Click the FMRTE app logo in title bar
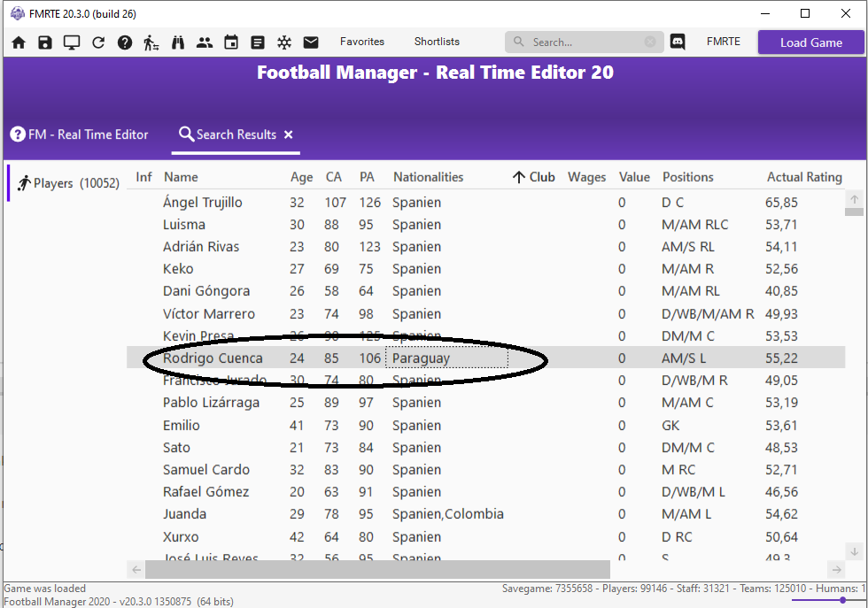Image resolution: width=868 pixels, height=608 pixels. click(x=18, y=13)
